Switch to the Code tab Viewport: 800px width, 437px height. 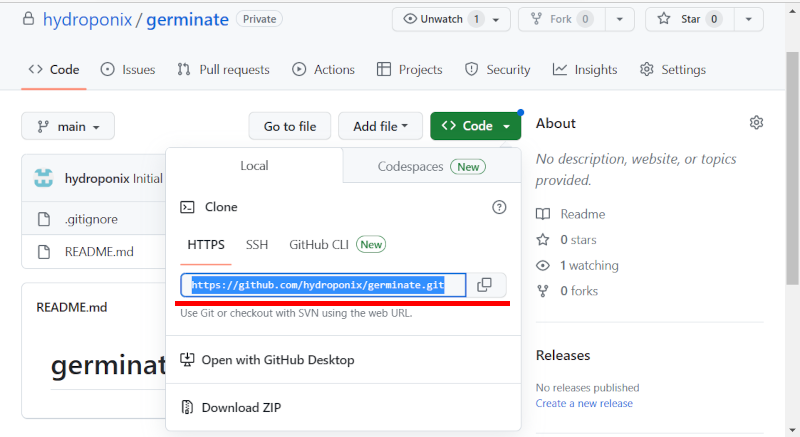[x=54, y=69]
